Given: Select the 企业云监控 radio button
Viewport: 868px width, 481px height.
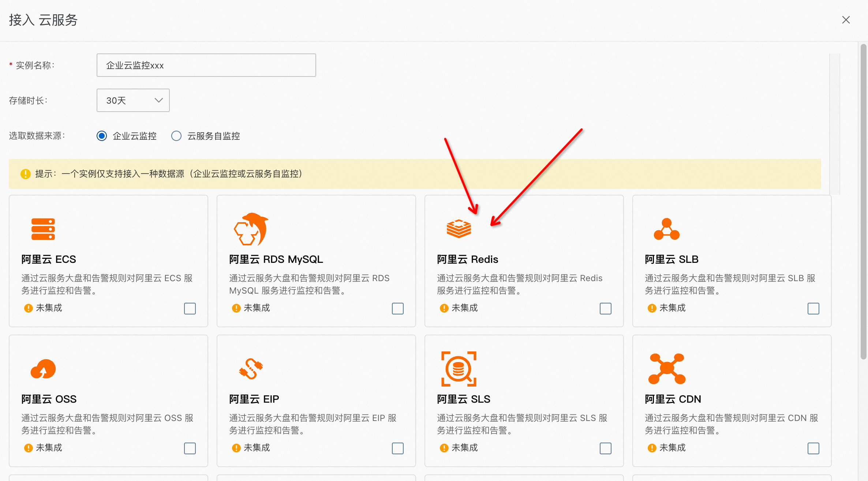Looking at the screenshot, I should (102, 136).
